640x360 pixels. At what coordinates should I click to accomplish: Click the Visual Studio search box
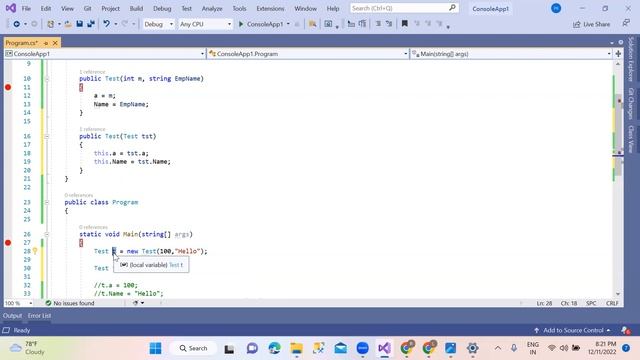point(404,8)
